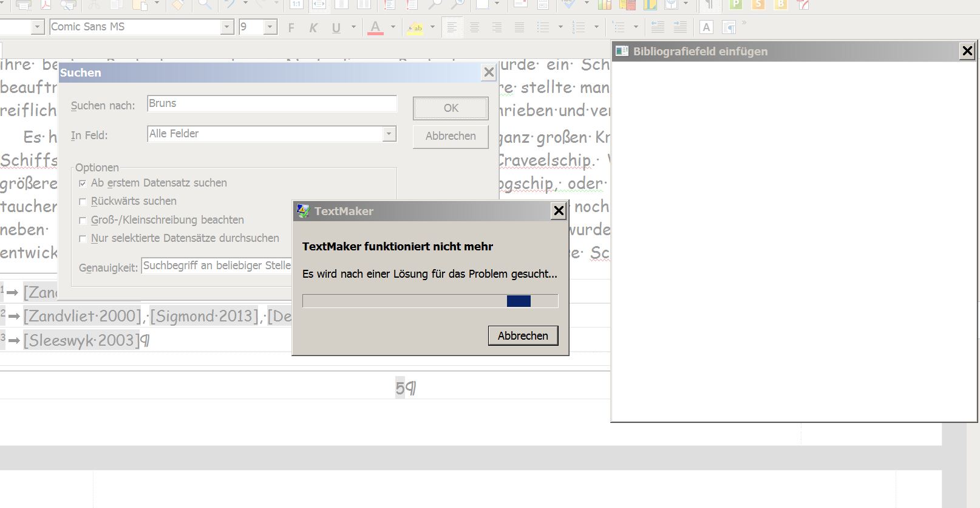Open character format dialog (A icon)
This screenshot has width=980, height=508.
coord(706,27)
